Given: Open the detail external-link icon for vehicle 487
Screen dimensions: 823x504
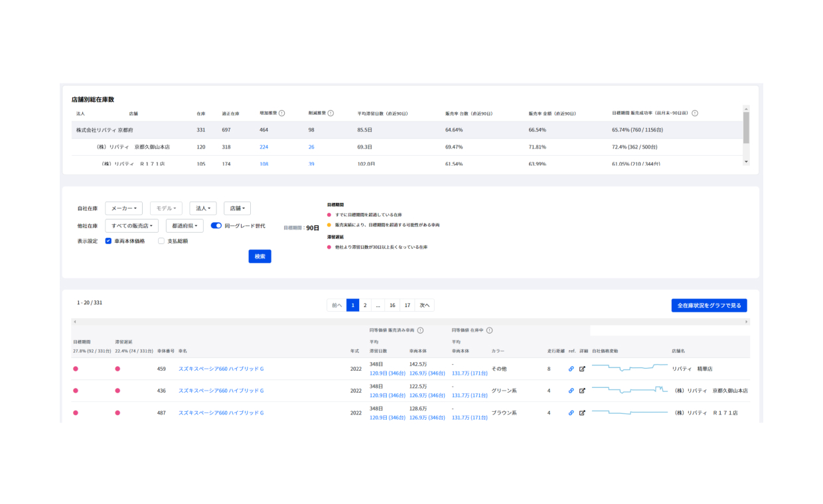Looking at the screenshot, I should pos(582,412).
